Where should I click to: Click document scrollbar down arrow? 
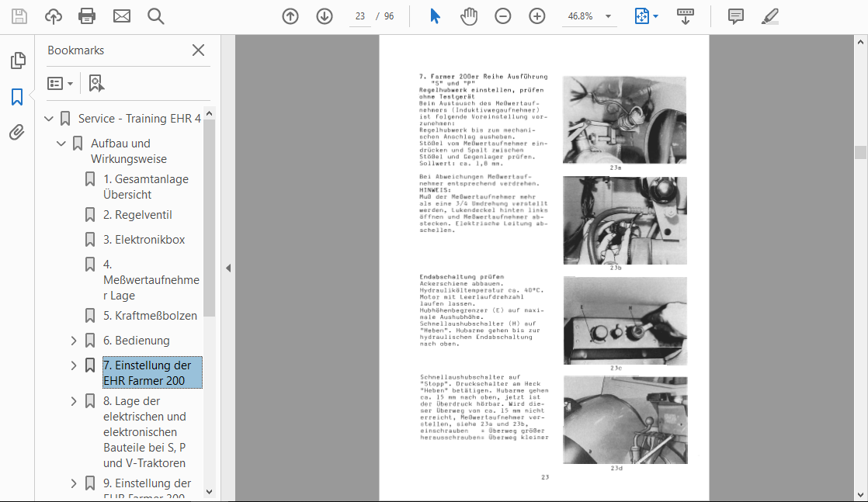point(861,495)
